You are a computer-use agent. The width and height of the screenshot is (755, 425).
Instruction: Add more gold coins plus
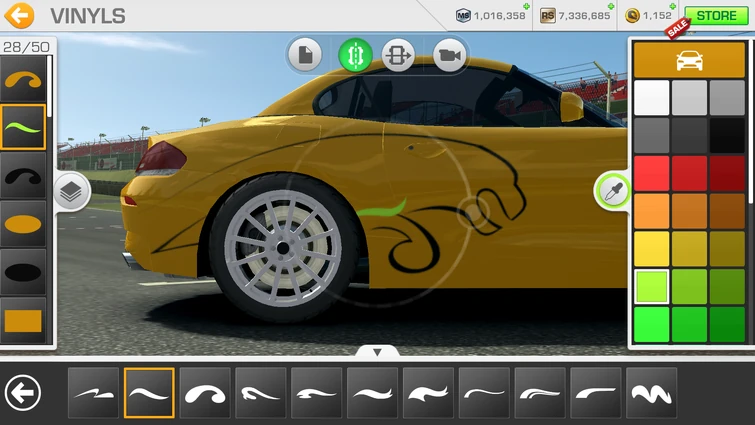pos(673,6)
